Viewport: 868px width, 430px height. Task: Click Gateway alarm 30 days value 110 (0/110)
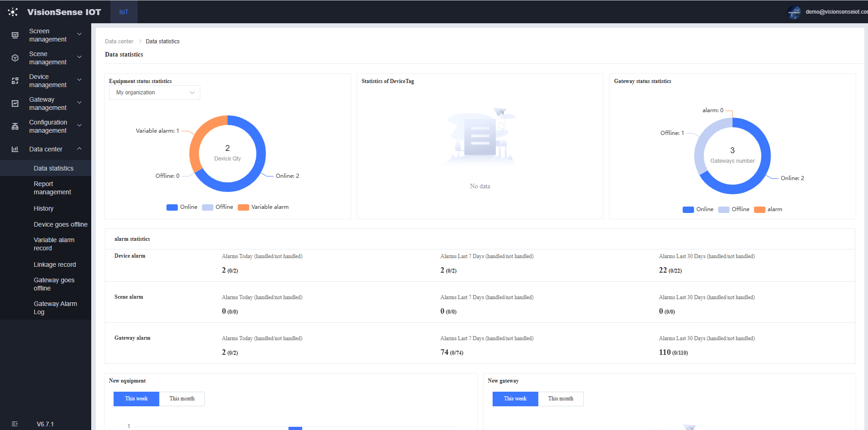(x=673, y=352)
